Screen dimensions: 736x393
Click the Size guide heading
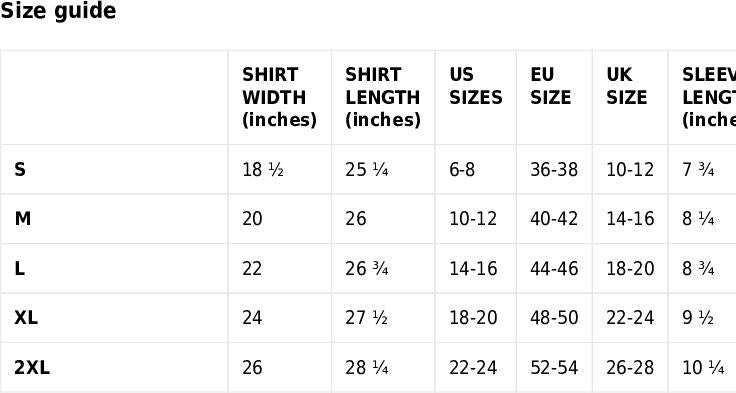pos(58,10)
